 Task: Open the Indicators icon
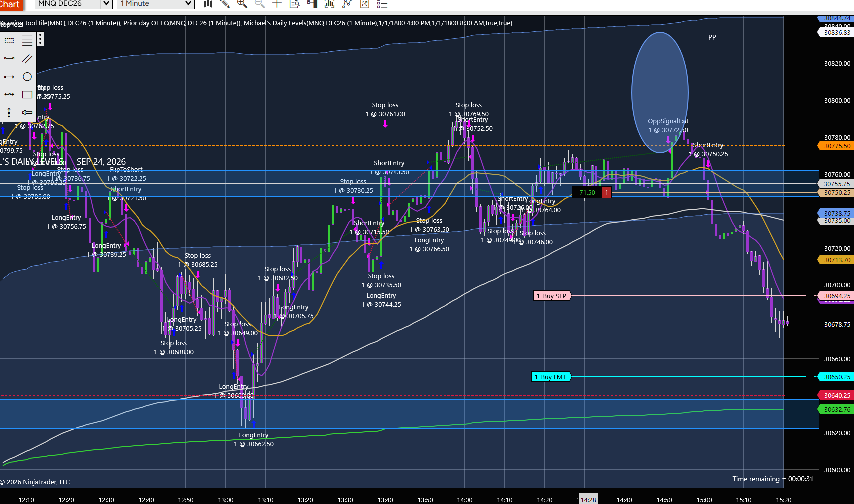click(x=330, y=4)
